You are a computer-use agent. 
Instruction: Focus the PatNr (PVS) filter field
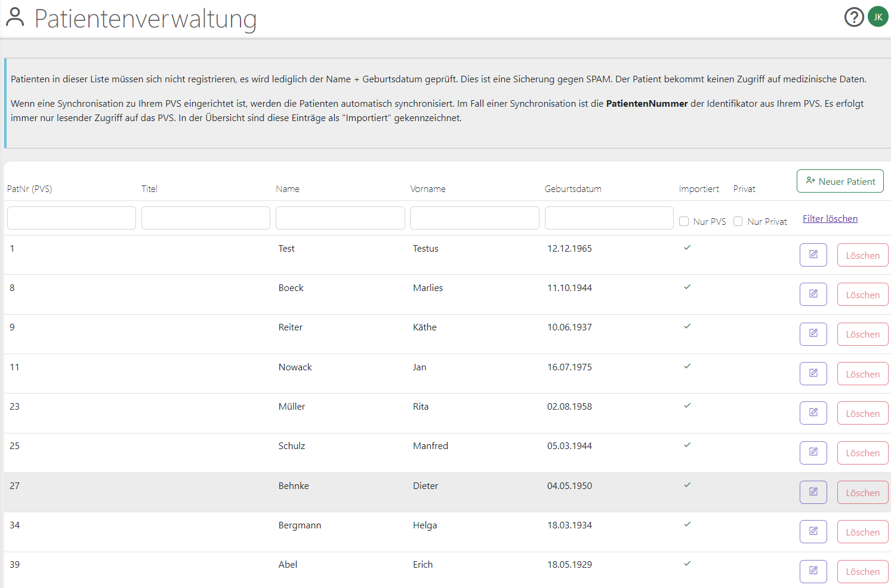tap(72, 218)
